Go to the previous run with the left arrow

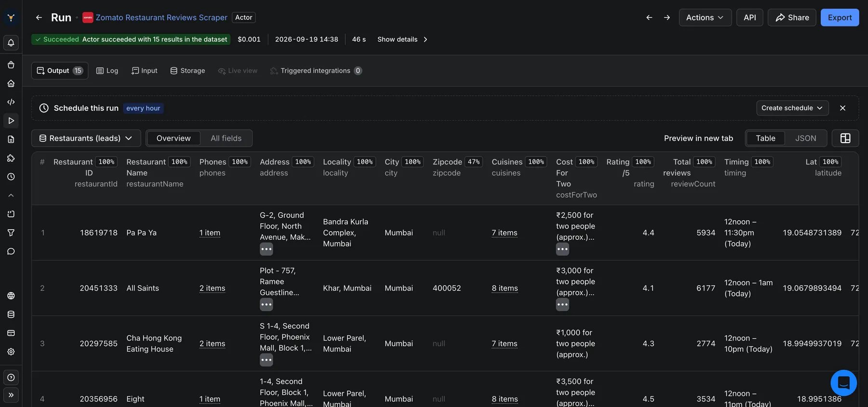[650, 18]
